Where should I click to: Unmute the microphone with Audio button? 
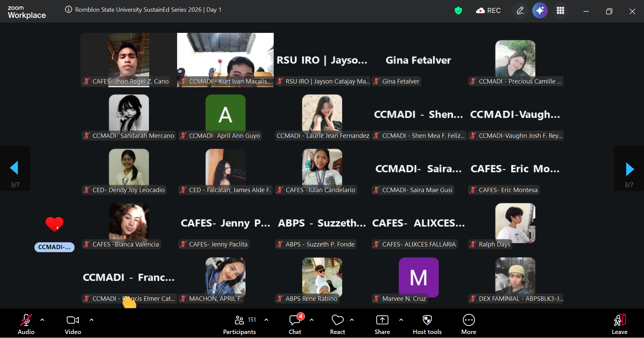click(x=26, y=324)
